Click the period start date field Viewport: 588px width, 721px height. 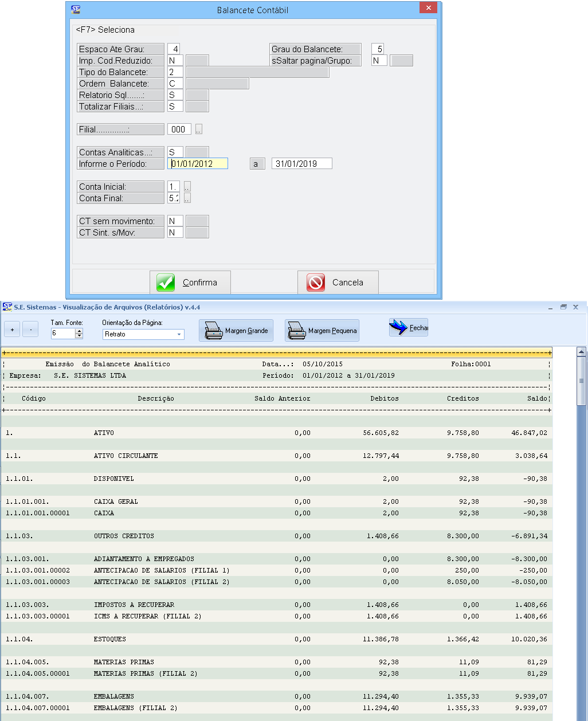[198, 164]
